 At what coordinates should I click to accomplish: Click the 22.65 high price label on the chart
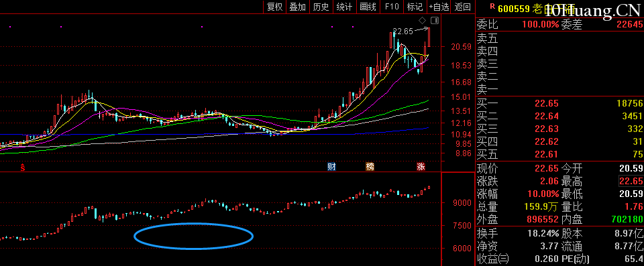pos(402,31)
